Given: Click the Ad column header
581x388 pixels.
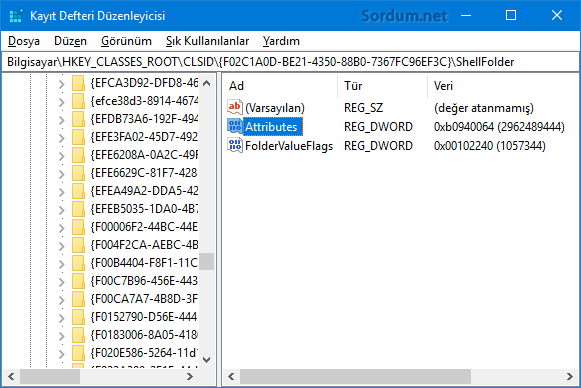Looking at the screenshot, I should 281,86.
